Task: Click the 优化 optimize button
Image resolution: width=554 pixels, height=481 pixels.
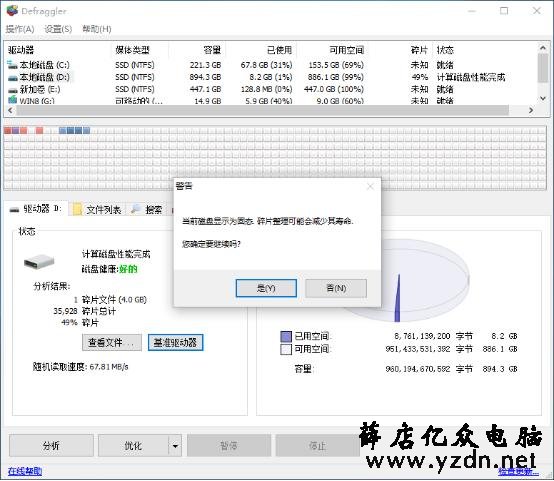Action: (133, 445)
